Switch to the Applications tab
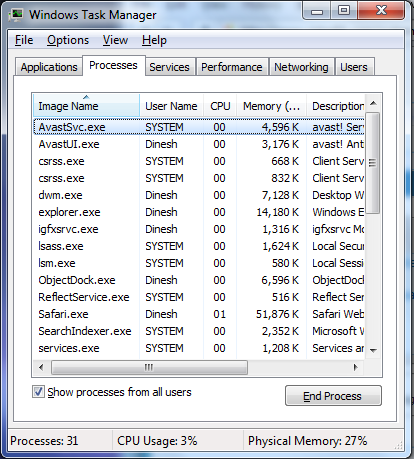 click(x=49, y=67)
